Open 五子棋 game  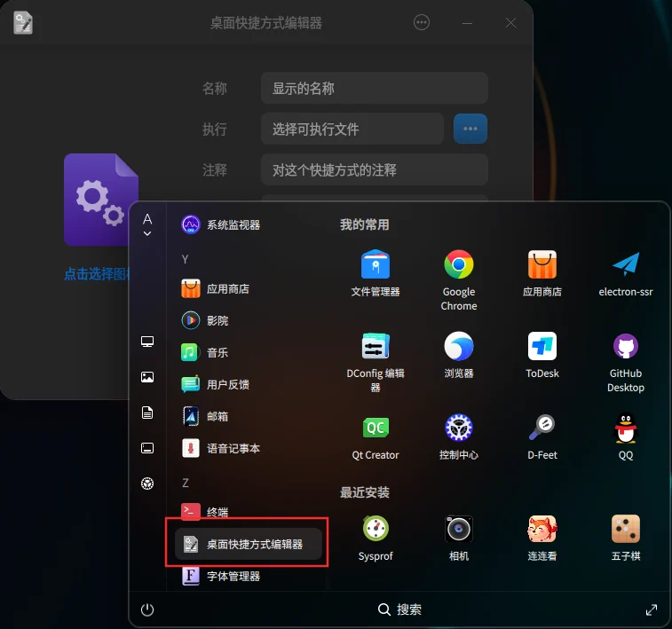[625, 538]
